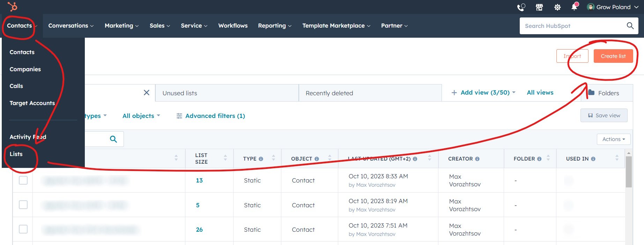Image resolution: width=644 pixels, height=245 pixels.
Task: Open the notifications bell
Action: 574,7
